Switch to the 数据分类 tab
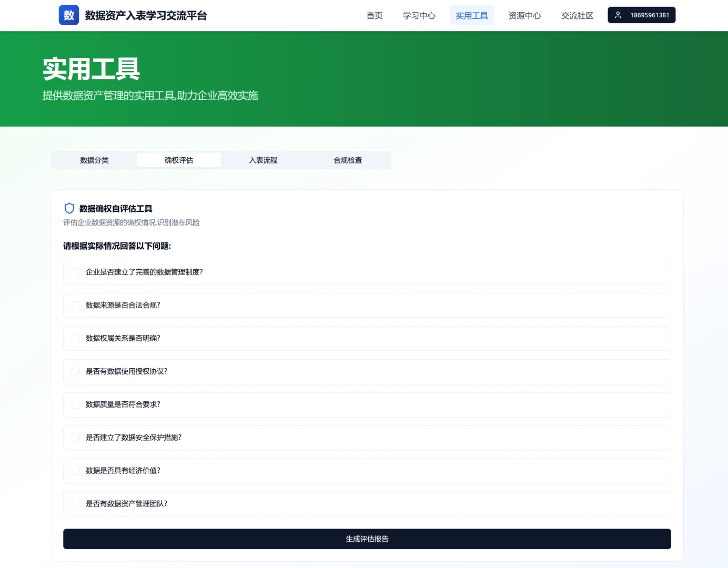728x568 pixels. tap(94, 160)
